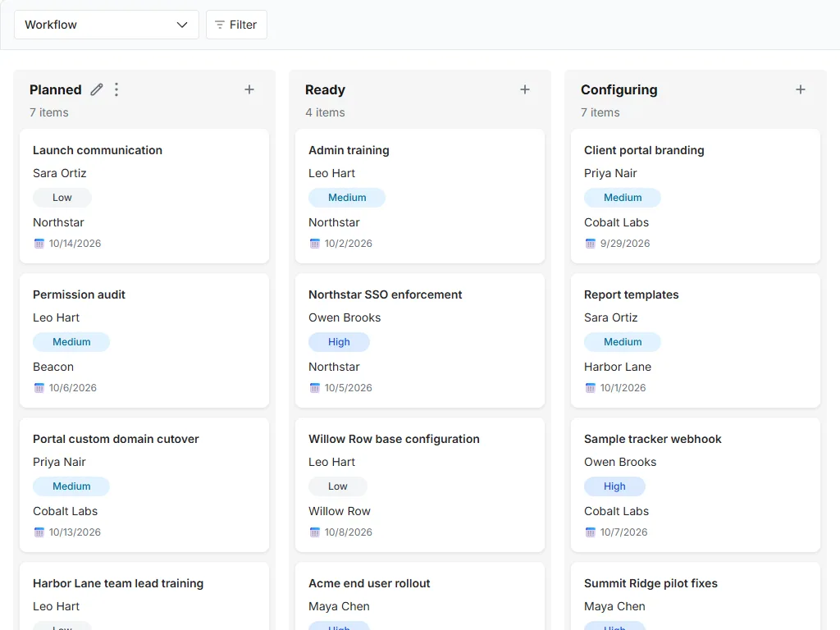The height and width of the screenshot is (630, 840).
Task: Click Beacon on Permission audit card
Action: pos(53,367)
